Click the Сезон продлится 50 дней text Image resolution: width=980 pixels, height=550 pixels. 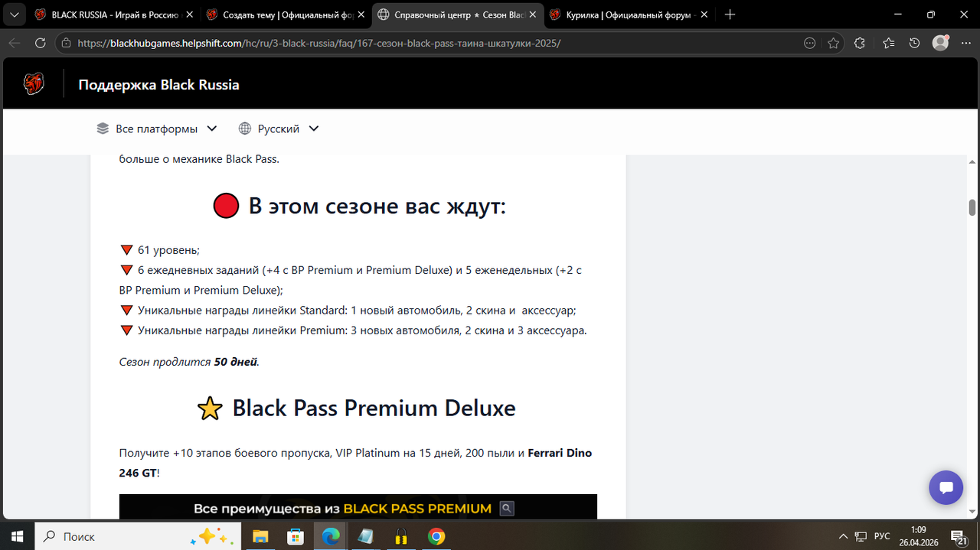tap(189, 362)
